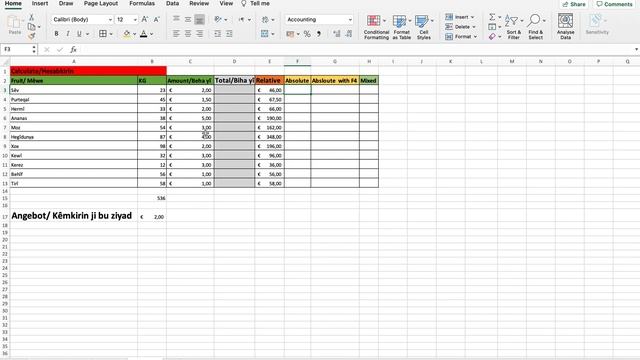
Task: Open the Accounting number format dropdown
Action: point(350,20)
